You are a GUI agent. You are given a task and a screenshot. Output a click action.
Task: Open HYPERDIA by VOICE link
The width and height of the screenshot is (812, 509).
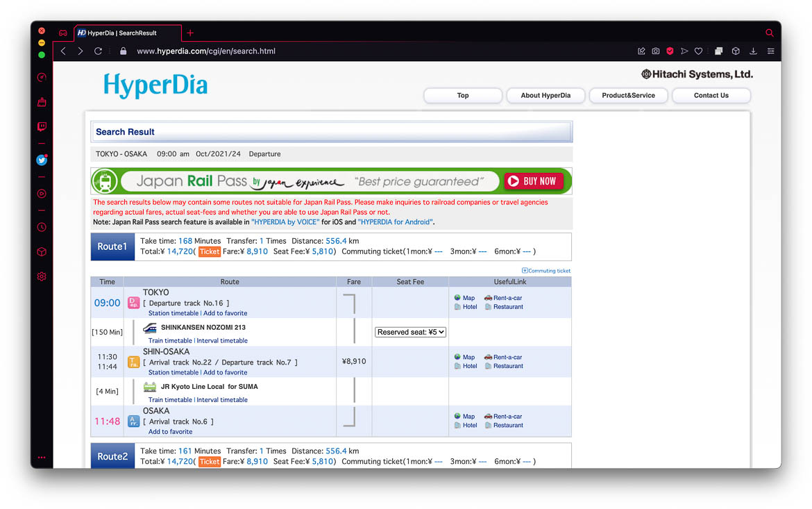click(x=285, y=222)
